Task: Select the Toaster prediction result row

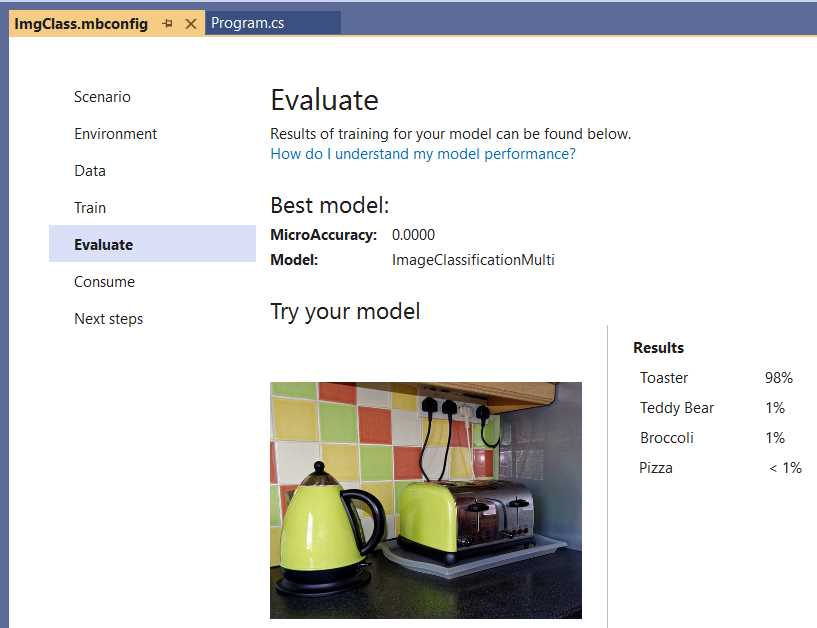Action: pos(663,378)
